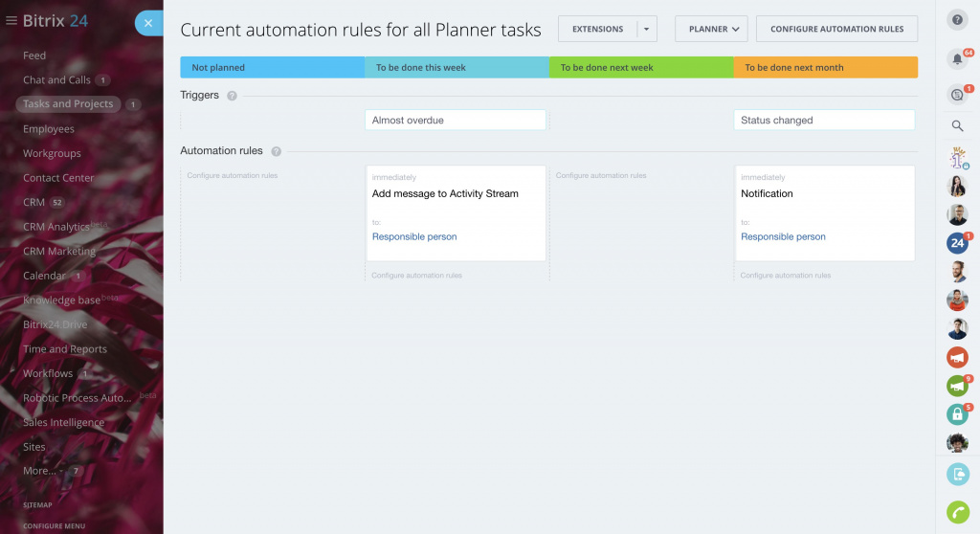
Task: Click the blue 24 round icon
Action: click(x=957, y=243)
